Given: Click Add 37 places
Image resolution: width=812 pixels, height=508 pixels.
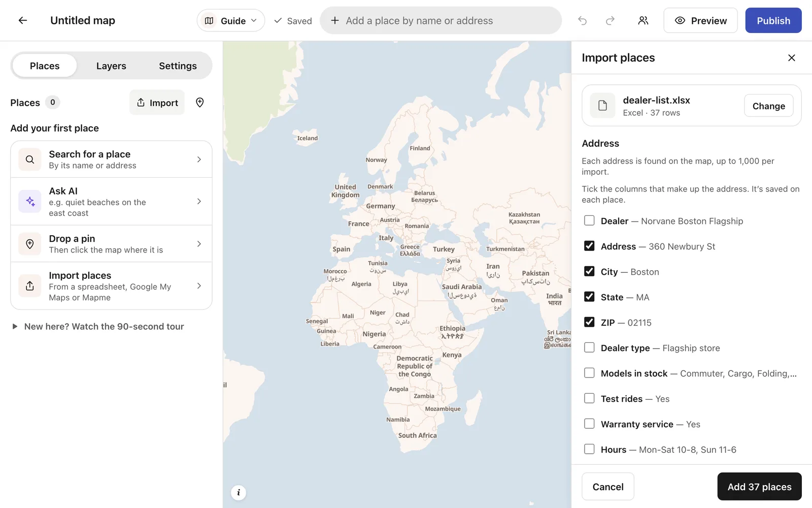Looking at the screenshot, I should click(759, 487).
